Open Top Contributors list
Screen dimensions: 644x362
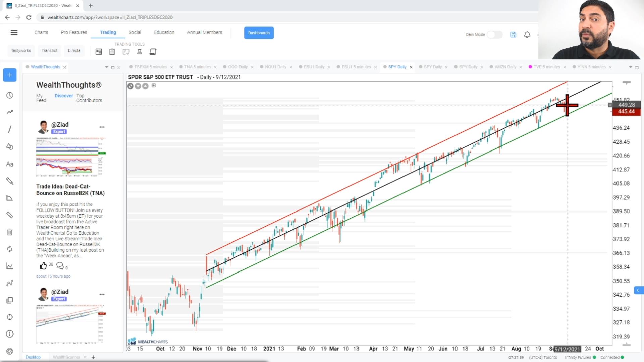pyautogui.click(x=89, y=98)
